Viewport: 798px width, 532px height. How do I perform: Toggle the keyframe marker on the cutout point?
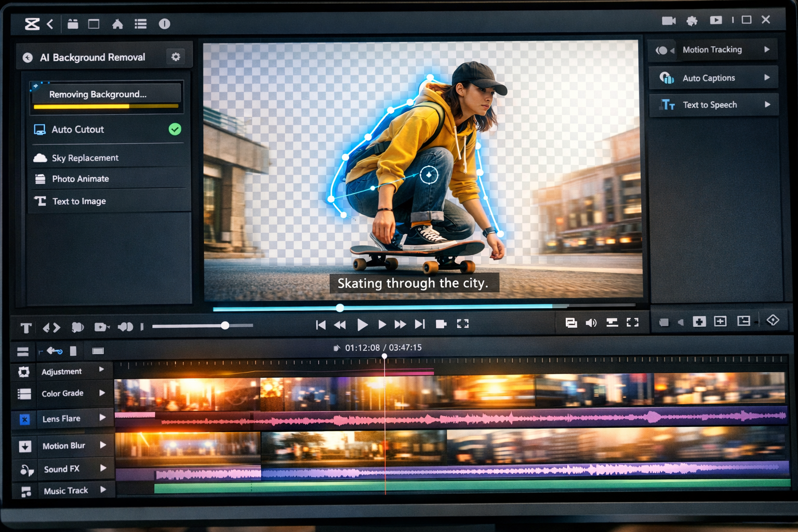(x=428, y=175)
